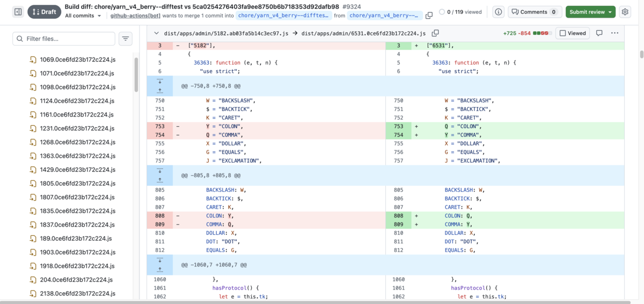Click file icon of 1069.0ce6fd23b172c224.js
This screenshot has height=304, width=644.
tap(33, 60)
